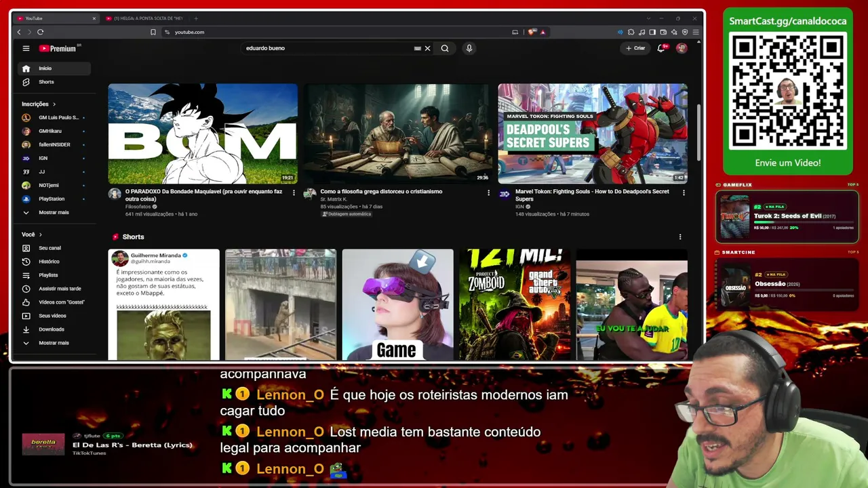Open the Você section header
The width and height of the screenshot is (868, 488).
31,235
